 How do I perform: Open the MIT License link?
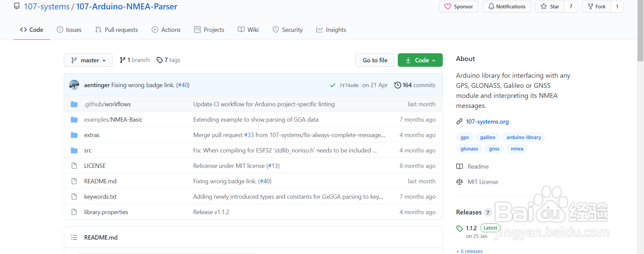tap(477, 182)
